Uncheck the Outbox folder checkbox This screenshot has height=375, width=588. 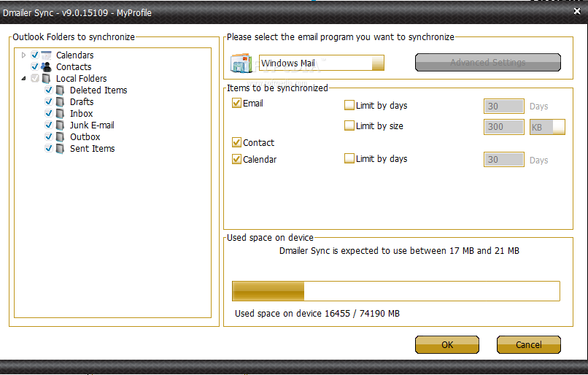49,136
